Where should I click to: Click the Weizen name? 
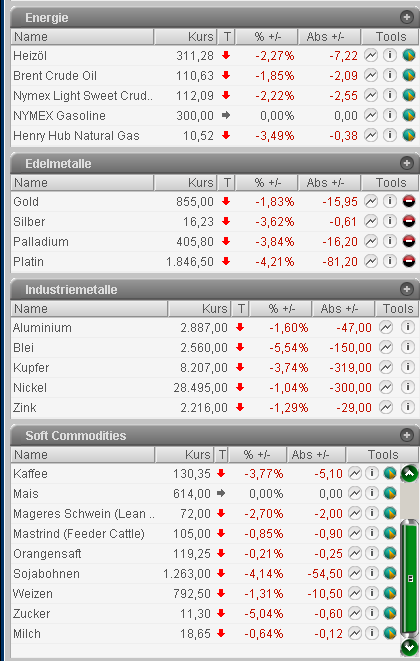(x=33, y=594)
